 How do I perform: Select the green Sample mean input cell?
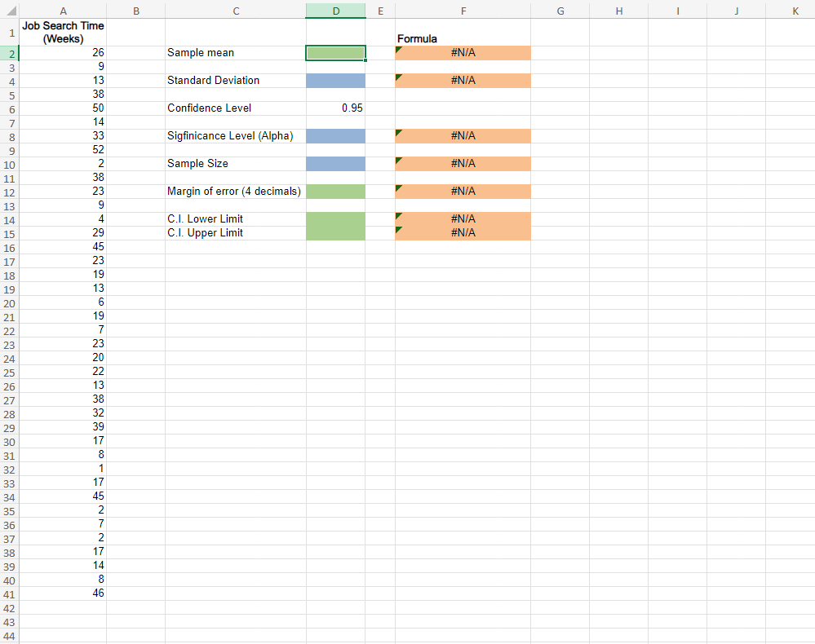(x=335, y=52)
